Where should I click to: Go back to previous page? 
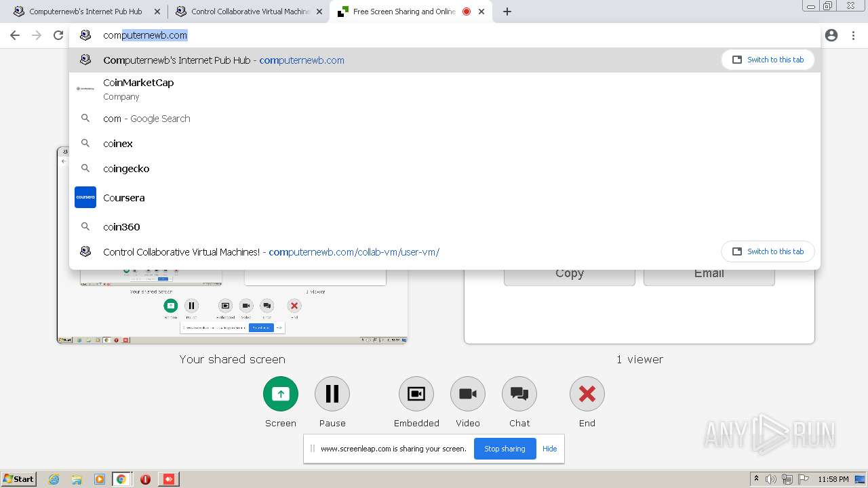[15, 35]
